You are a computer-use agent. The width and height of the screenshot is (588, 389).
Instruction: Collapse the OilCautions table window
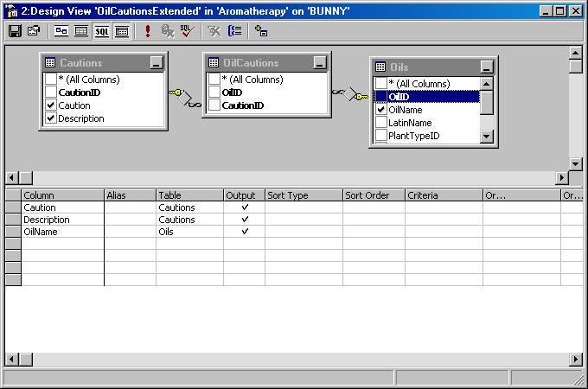tap(320, 62)
